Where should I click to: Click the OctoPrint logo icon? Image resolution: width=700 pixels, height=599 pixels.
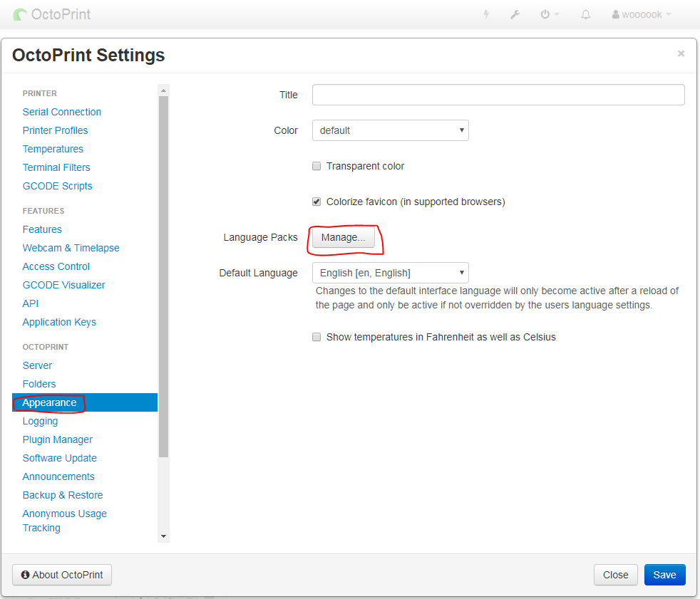tap(20, 15)
